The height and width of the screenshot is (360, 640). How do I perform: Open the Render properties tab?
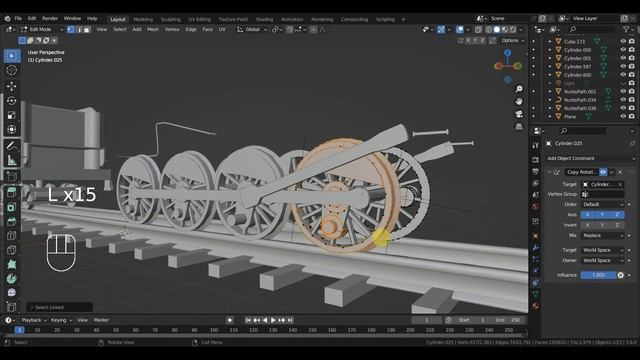pyautogui.click(x=536, y=160)
